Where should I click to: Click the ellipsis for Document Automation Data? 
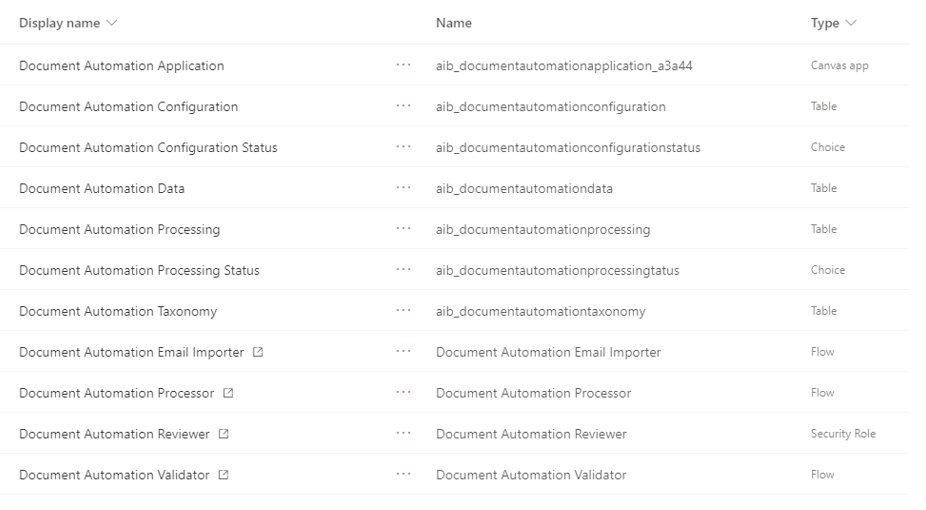(403, 188)
